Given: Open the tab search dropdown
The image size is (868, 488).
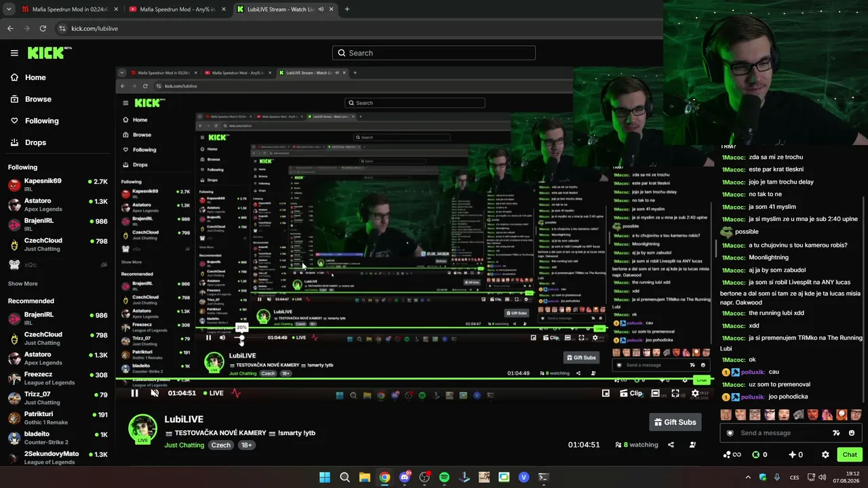Looking at the screenshot, I should point(9,9).
